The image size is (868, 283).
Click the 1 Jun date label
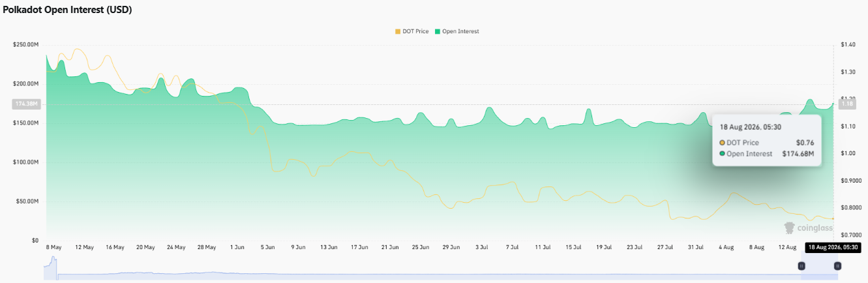[x=237, y=248]
